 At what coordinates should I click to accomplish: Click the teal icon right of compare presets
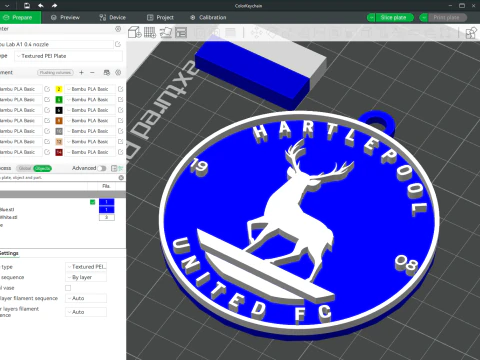[x=121, y=168]
